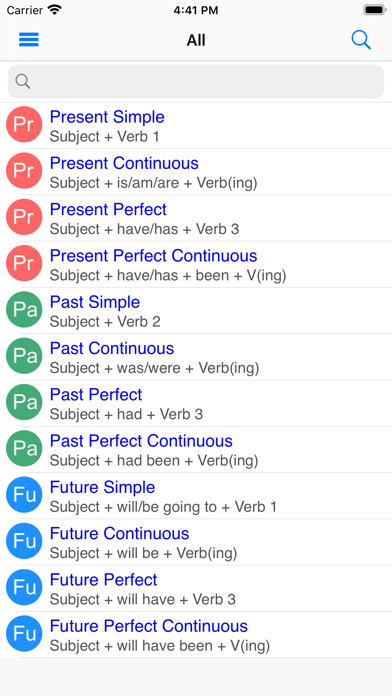This screenshot has height=696, width=392.
Task: Focus the gray search text field
Action: 196,82
